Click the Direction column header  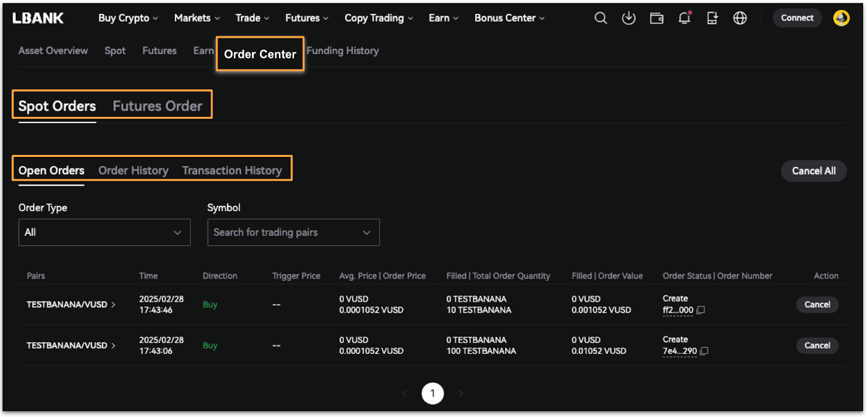click(x=220, y=276)
